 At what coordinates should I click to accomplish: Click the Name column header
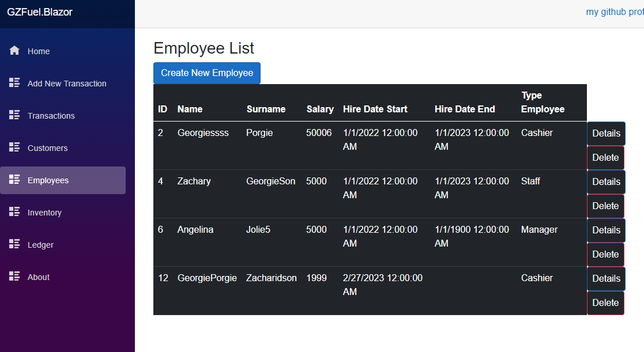pos(190,109)
